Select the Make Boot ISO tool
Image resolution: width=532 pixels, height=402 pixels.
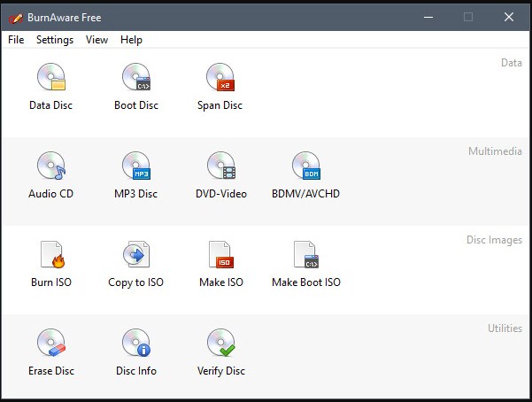pos(305,255)
